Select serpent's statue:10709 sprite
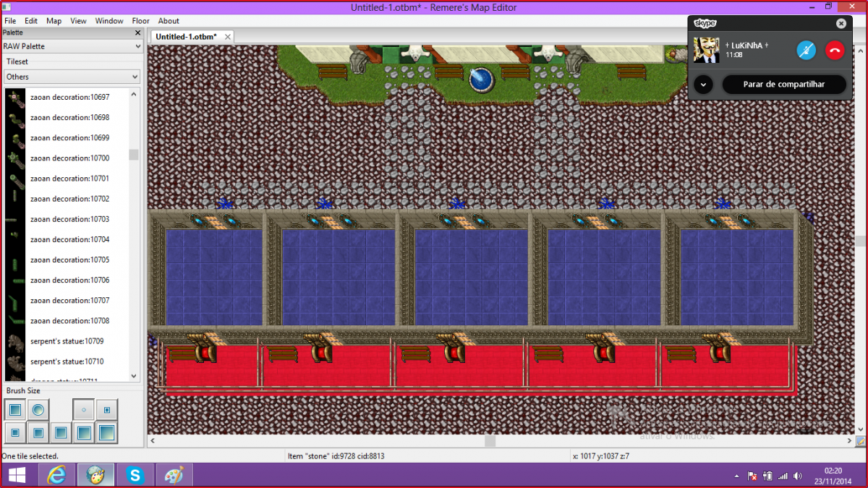 pos(67,341)
